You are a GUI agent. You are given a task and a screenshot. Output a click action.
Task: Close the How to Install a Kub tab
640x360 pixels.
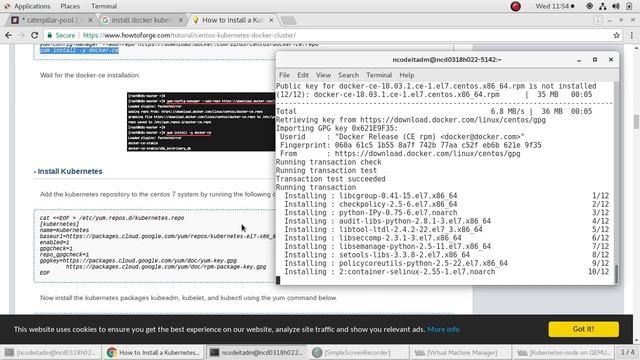click(x=271, y=20)
